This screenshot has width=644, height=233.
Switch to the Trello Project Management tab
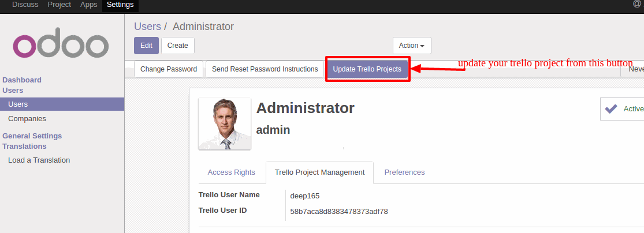[x=319, y=172]
